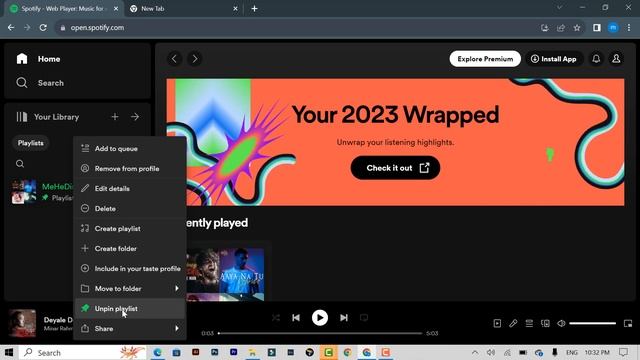Click the plus to create playlist or folder
This screenshot has height=360, width=640.
[x=115, y=117]
